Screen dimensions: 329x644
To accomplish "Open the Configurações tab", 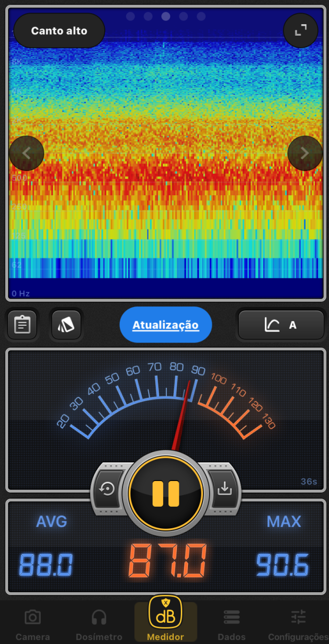I will pyautogui.click(x=298, y=623).
